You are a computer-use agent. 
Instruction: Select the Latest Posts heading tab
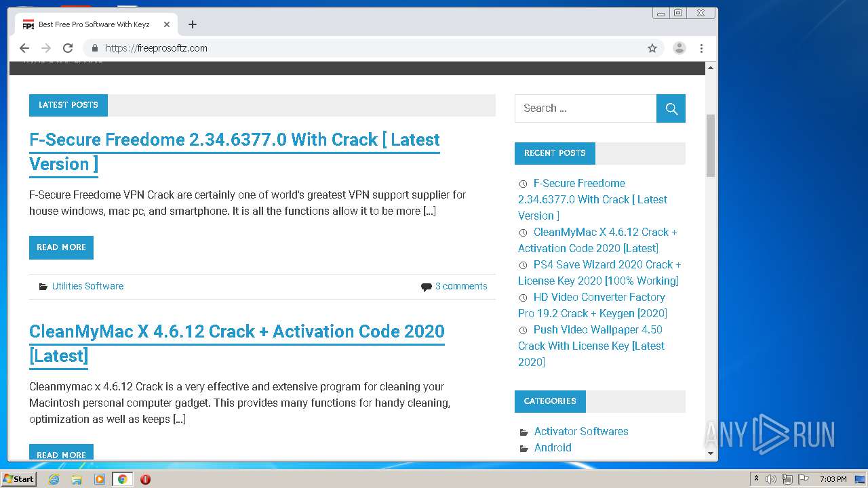[68, 105]
